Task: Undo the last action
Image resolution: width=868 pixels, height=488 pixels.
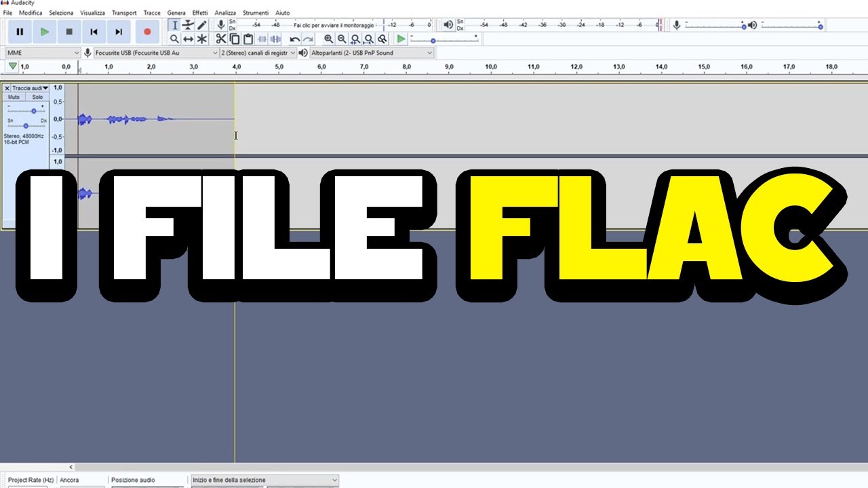Action: [294, 39]
